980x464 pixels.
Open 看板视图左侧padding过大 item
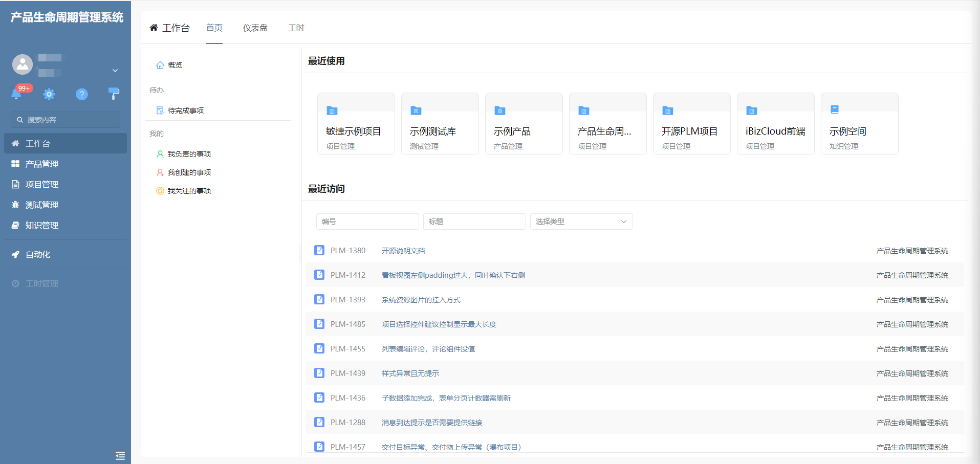coord(453,275)
